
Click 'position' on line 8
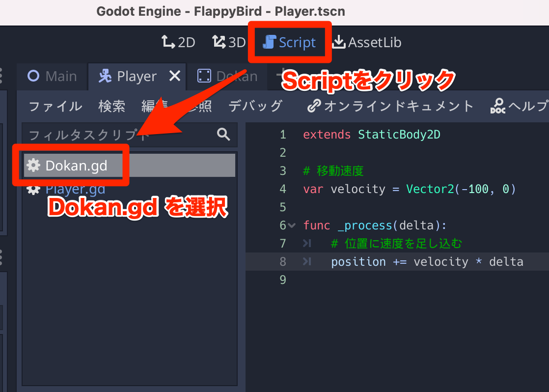point(358,262)
